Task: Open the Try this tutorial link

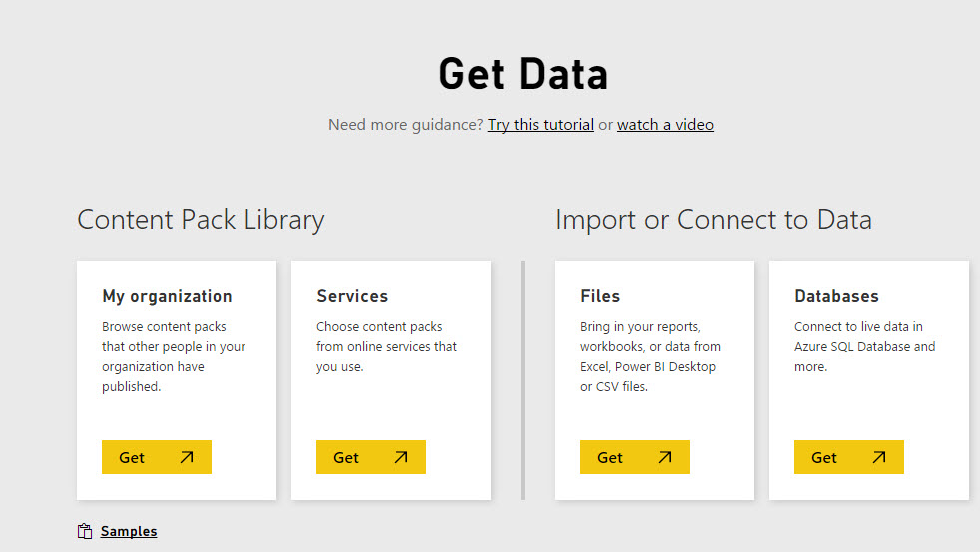Action: pyautogui.click(x=540, y=125)
